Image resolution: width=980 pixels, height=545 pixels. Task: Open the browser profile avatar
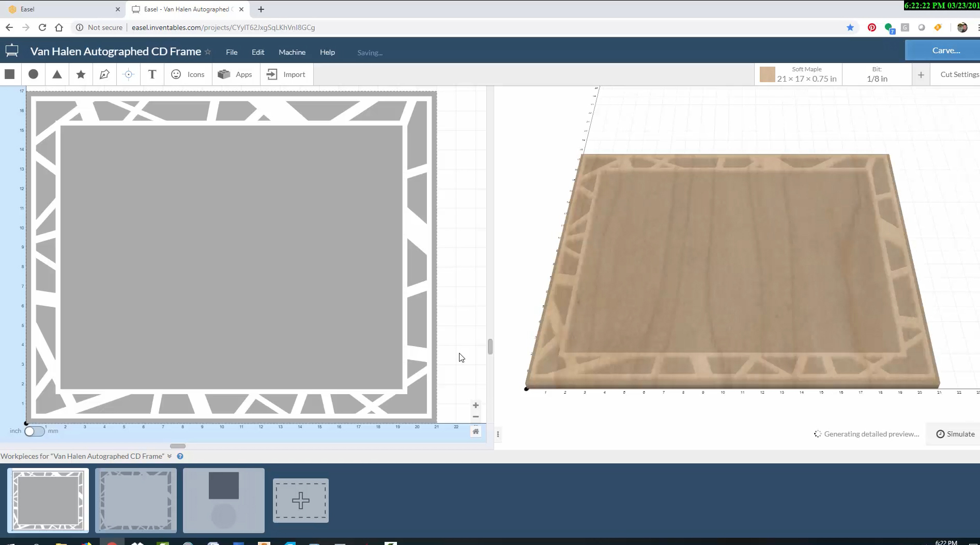(x=962, y=27)
